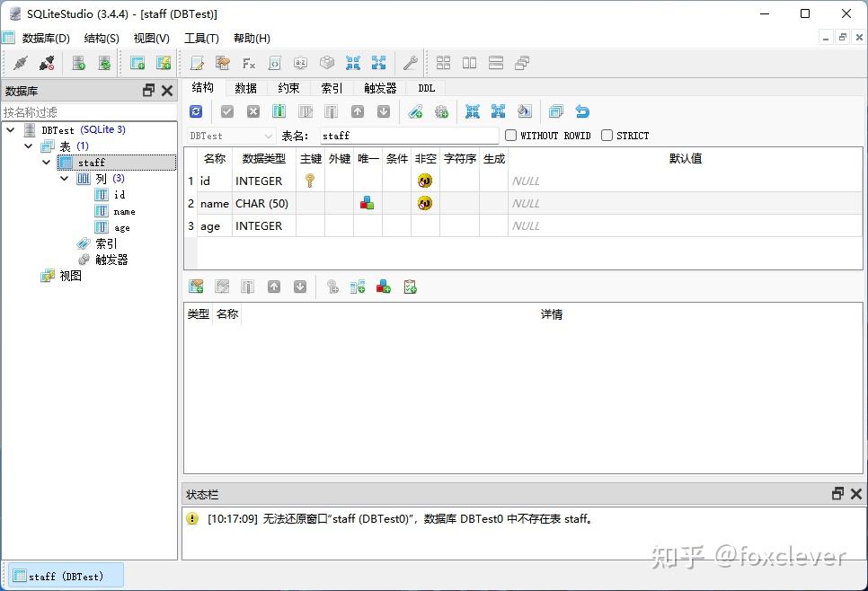Enable the WITHOUT ROWID checkbox

pos(510,135)
